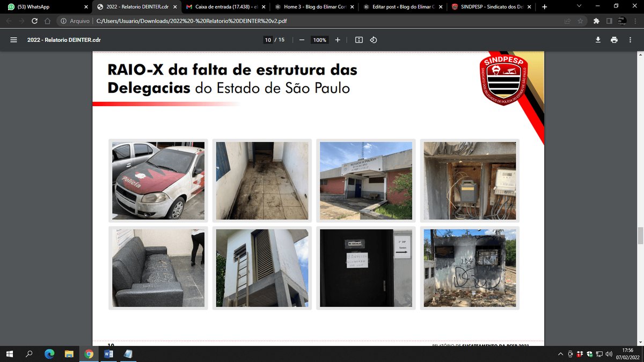Viewport: 644px width, 362px height.
Task: Click the Delegacia de Polícia building photo
Action: pos(366,181)
